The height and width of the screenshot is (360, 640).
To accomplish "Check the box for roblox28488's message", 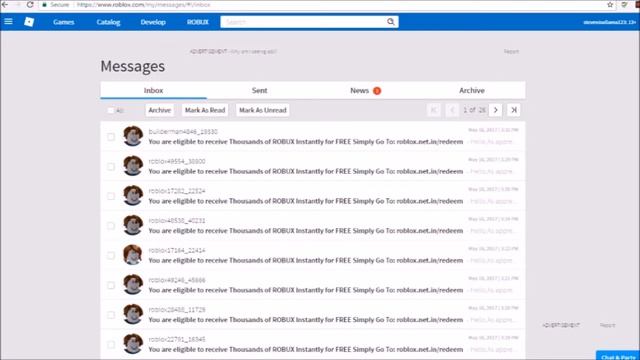I will 111,315.
